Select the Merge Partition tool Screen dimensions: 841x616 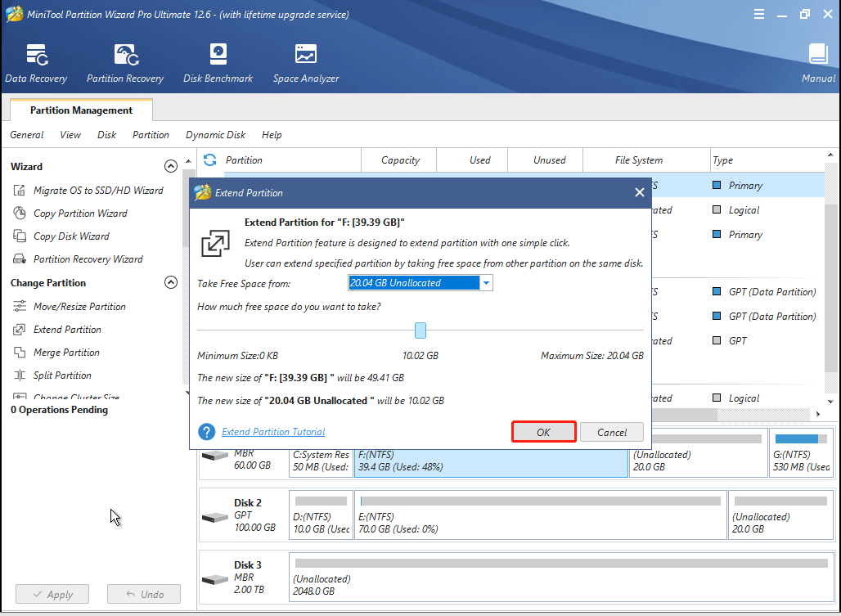click(67, 352)
